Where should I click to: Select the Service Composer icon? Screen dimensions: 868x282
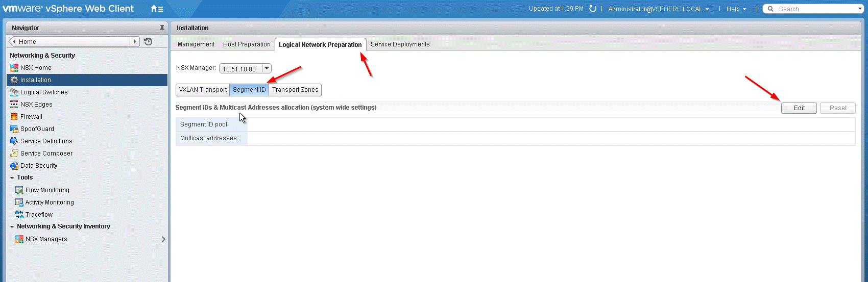[14, 153]
